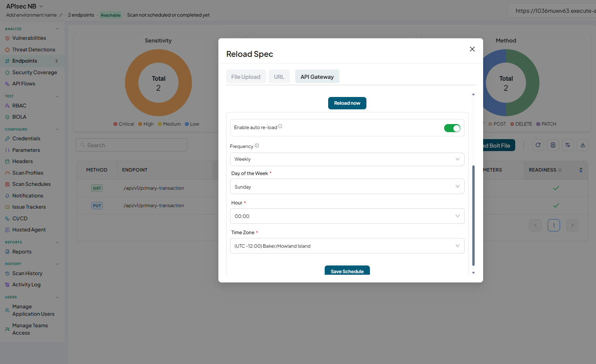Click the info icon next to Frequency

point(257,146)
